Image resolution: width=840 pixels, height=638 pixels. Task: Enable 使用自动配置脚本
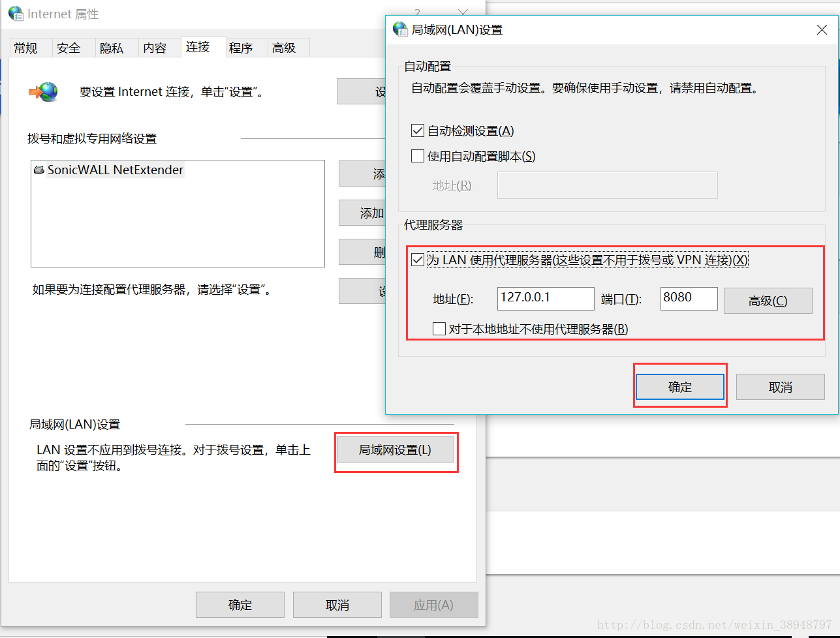click(x=417, y=155)
